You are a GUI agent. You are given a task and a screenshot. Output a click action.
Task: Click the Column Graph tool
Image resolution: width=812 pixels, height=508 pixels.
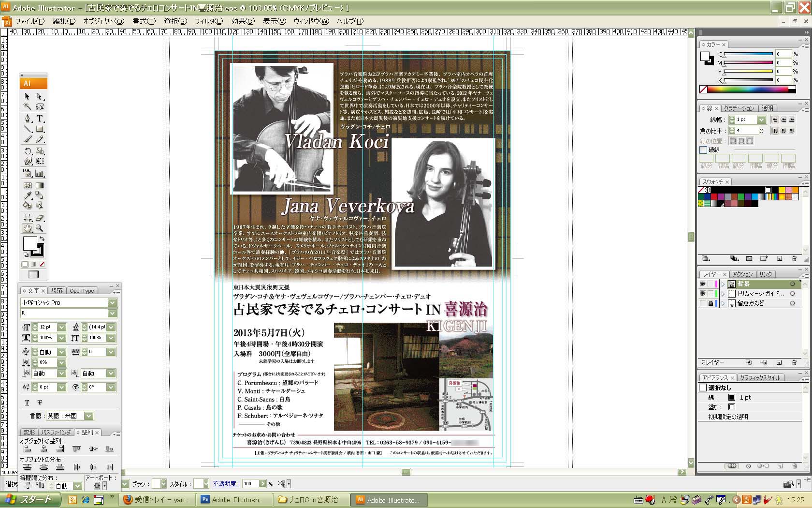pos(40,174)
